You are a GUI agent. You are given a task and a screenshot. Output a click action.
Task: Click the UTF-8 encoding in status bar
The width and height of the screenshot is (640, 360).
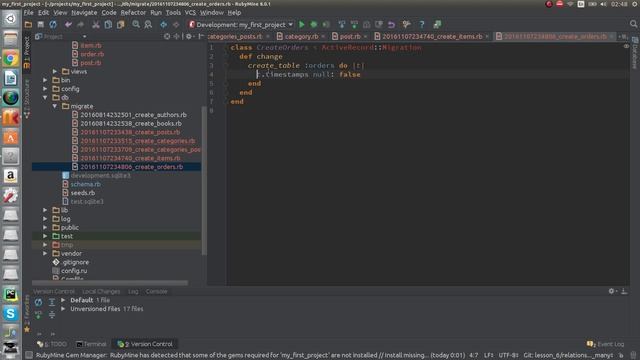coord(508,356)
